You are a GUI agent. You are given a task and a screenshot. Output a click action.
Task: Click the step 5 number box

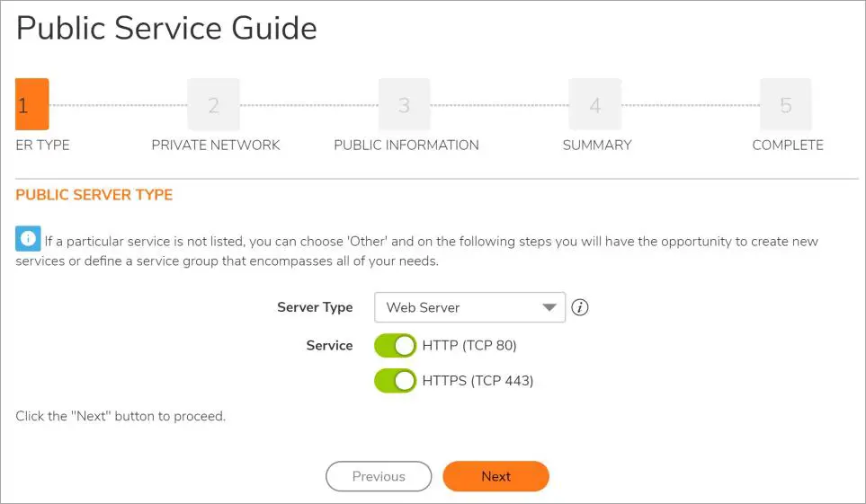click(x=785, y=105)
